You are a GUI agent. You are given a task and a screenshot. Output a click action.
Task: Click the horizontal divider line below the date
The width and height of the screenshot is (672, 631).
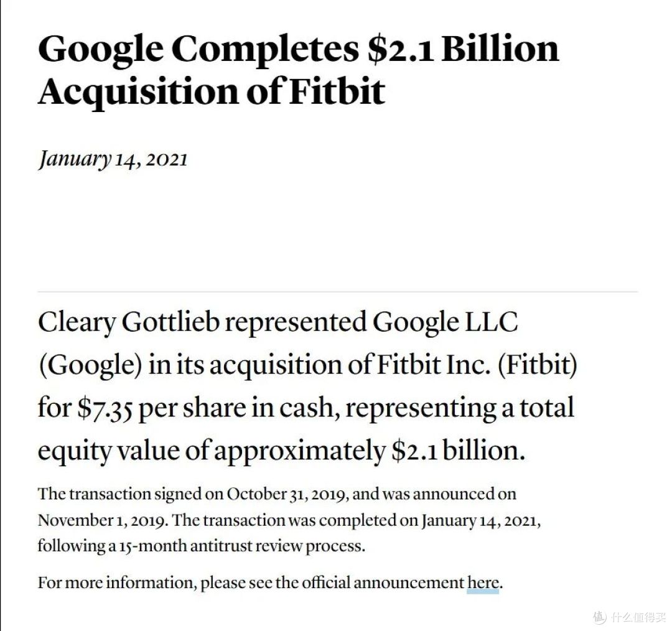point(338,292)
